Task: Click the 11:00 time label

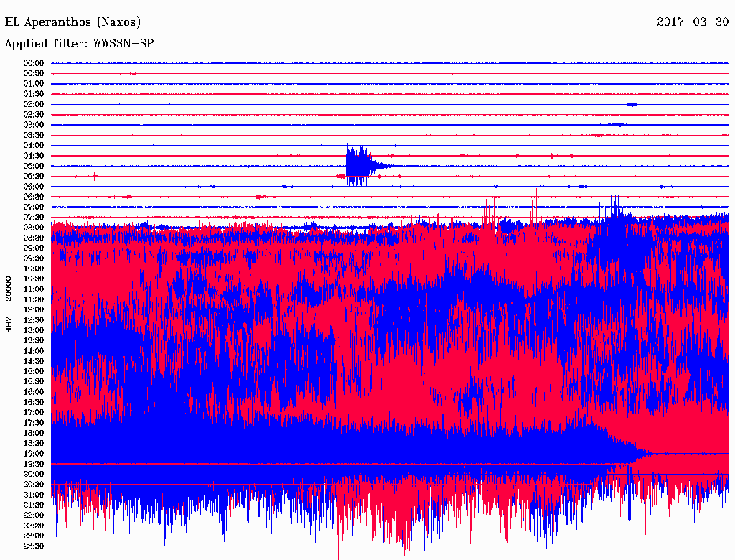Action: (x=34, y=289)
